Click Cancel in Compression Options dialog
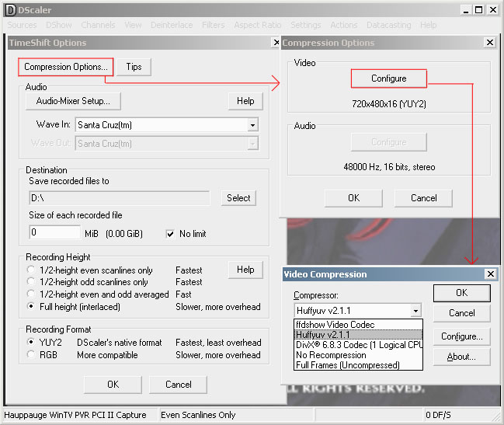This screenshot has width=504, height=425. point(423,198)
